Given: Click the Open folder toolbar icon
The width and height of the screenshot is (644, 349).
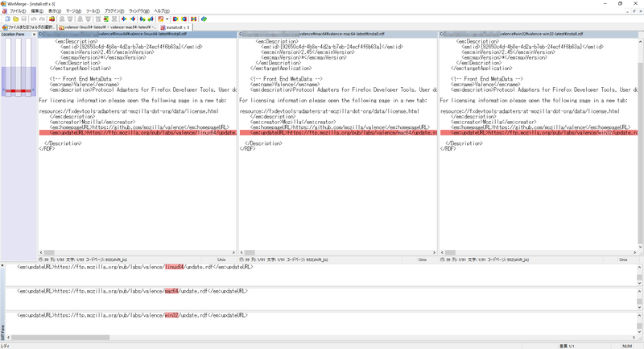Looking at the screenshot, I should [15, 19].
